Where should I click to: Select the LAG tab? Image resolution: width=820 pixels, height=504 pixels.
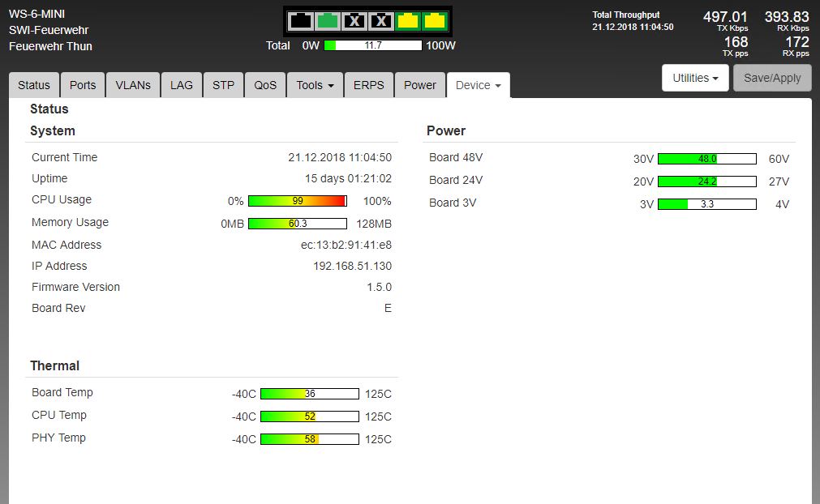(x=182, y=85)
